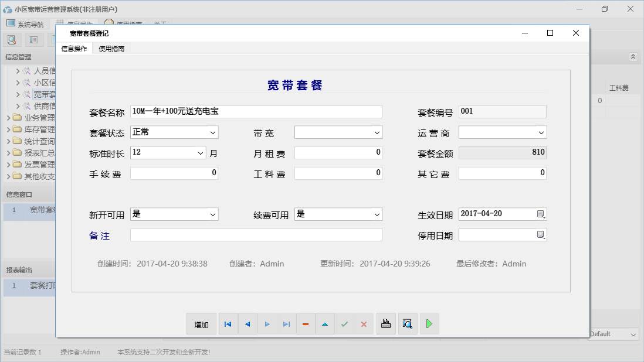Switch to the 使用指南 tab
Viewport: 644px width, 362px height.
(x=111, y=49)
